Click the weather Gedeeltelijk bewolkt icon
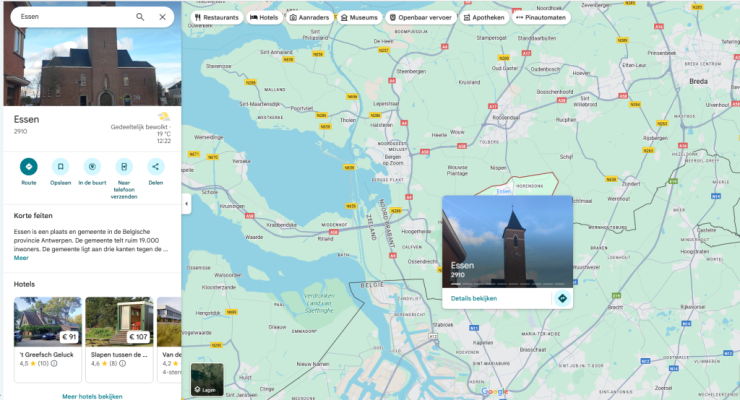This screenshot has height=400, width=740. coord(164,117)
